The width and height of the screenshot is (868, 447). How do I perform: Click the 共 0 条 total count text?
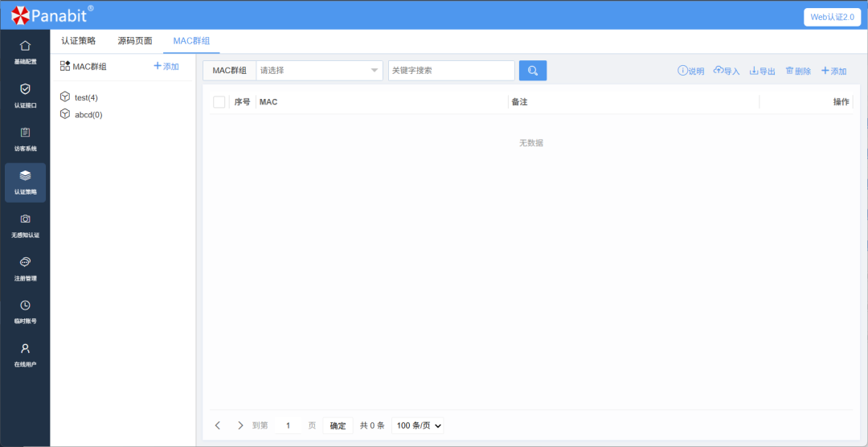(372, 425)
